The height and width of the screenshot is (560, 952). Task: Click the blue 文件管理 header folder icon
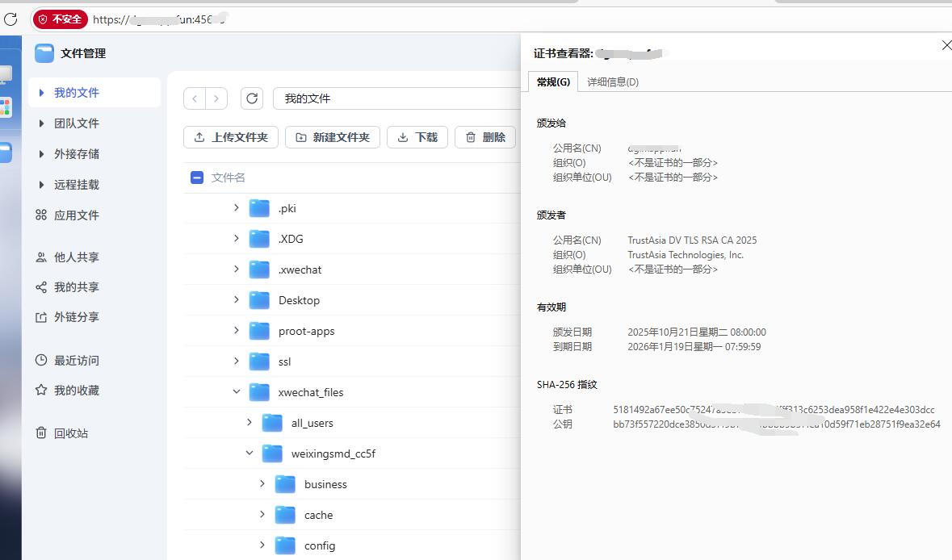point(44,52)
